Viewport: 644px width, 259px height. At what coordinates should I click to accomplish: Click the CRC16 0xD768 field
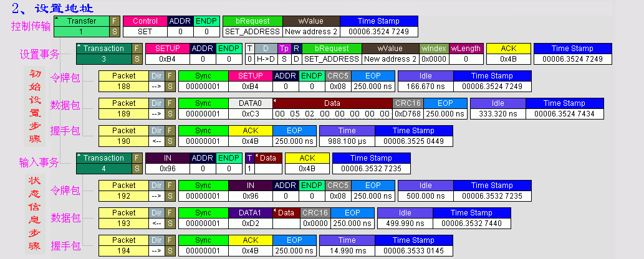[407, 114]
